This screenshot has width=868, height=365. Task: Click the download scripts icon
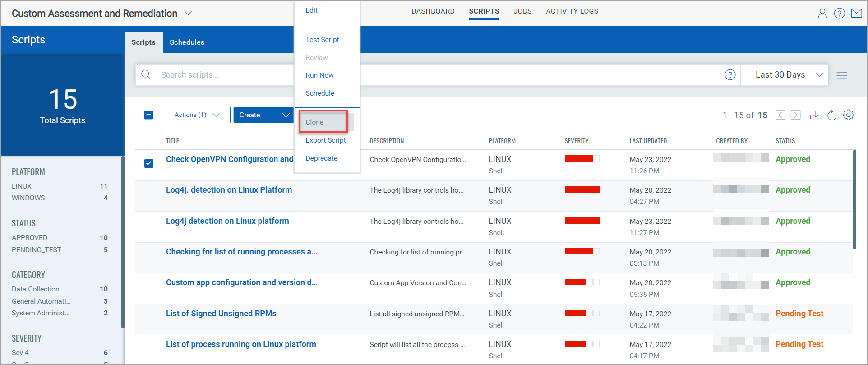[815, 115]
